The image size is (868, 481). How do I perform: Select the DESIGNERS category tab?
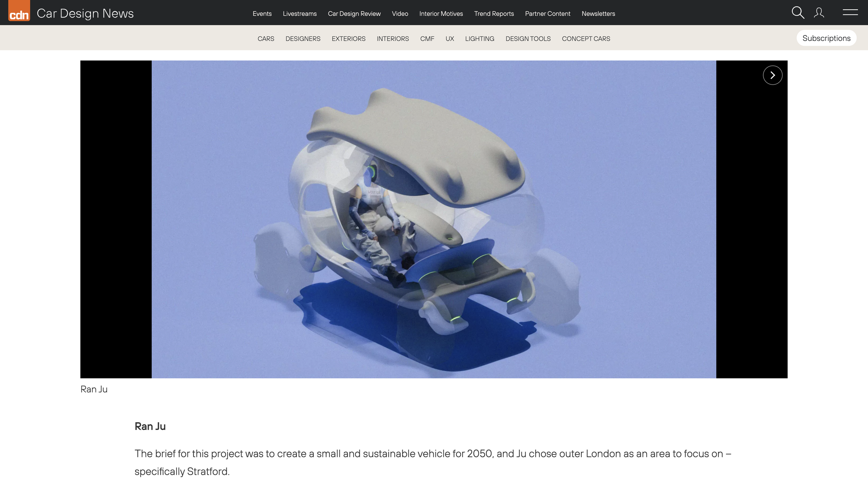(303, 39)
